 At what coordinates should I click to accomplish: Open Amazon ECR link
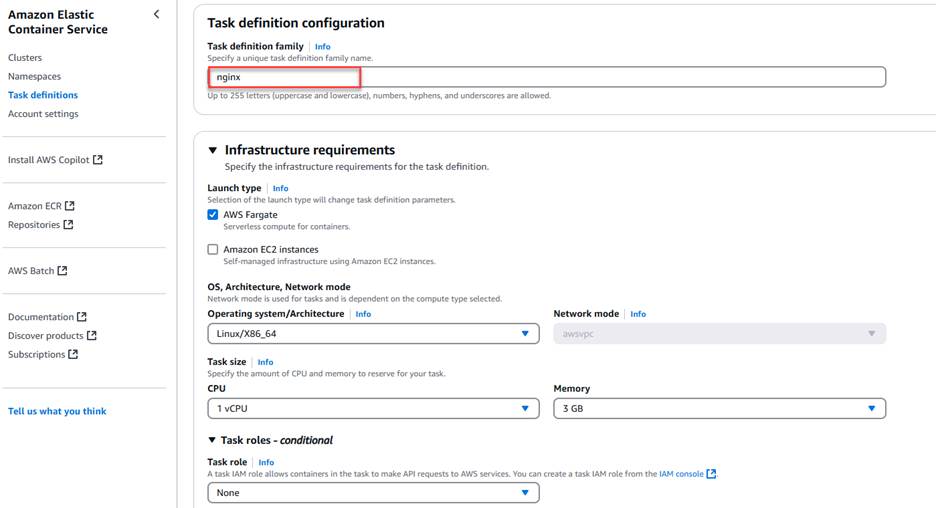(x=35, y=206)
